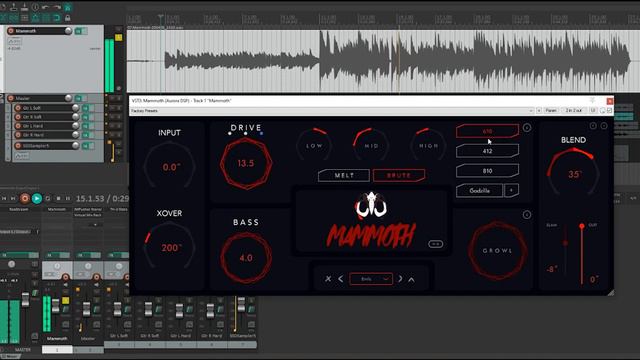
Task: Toggle the plugin bypass checkbox in FX window
Action: tap(609, 111)
